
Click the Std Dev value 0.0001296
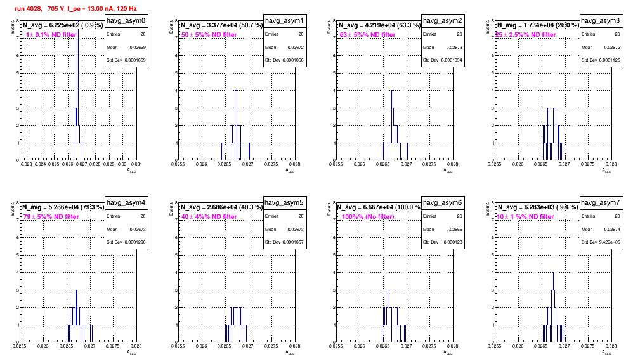coord(135,242)
